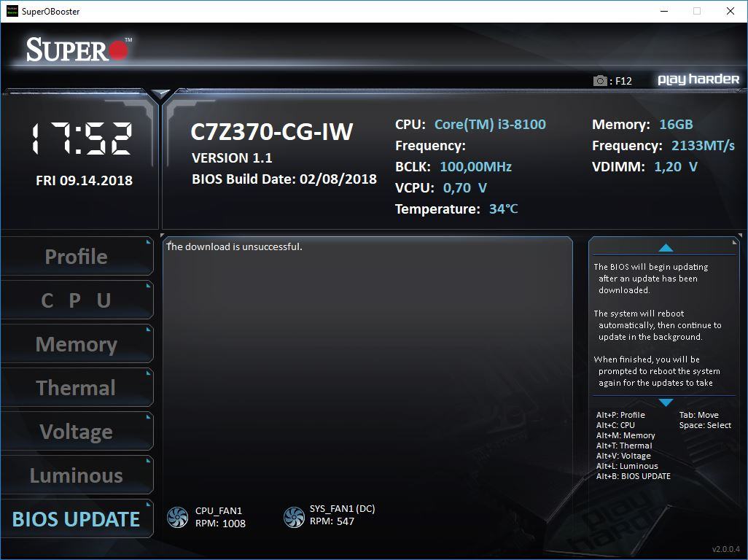748x560 pixels.
Task: Click "The download is unsuccessful." message
Action: coord(234,246)
